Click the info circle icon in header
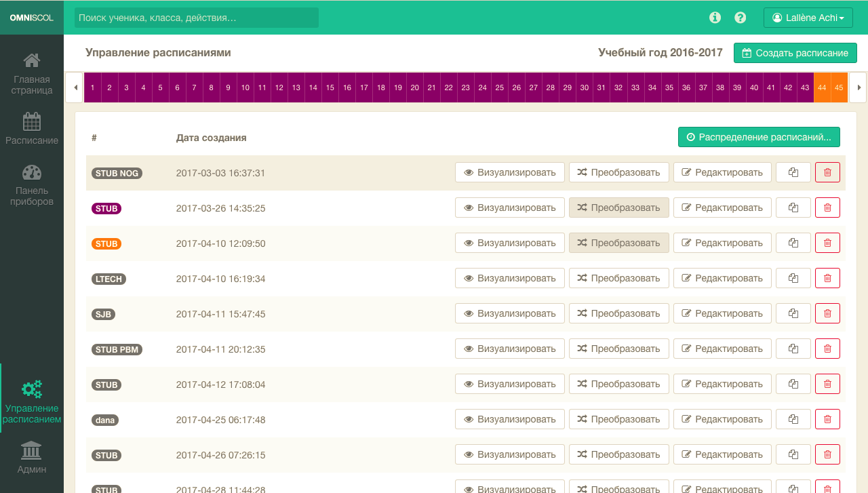Image resolution: width=868 pixels, height=493 pixels. coord(715,18)
